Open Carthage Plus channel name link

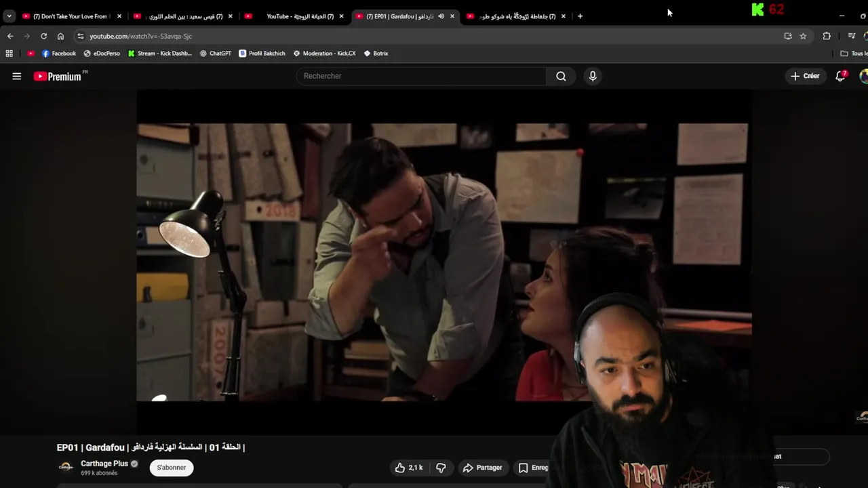104,464
